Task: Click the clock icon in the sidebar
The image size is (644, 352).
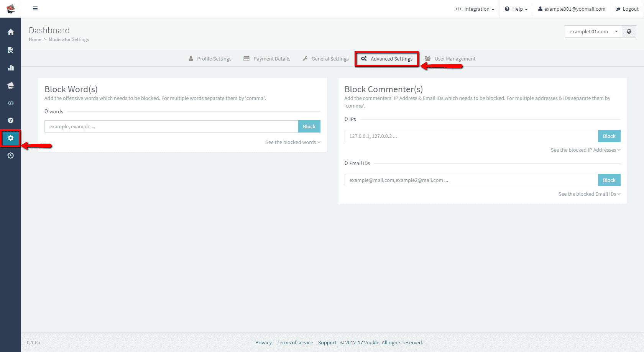Action: tap(11, 156)
